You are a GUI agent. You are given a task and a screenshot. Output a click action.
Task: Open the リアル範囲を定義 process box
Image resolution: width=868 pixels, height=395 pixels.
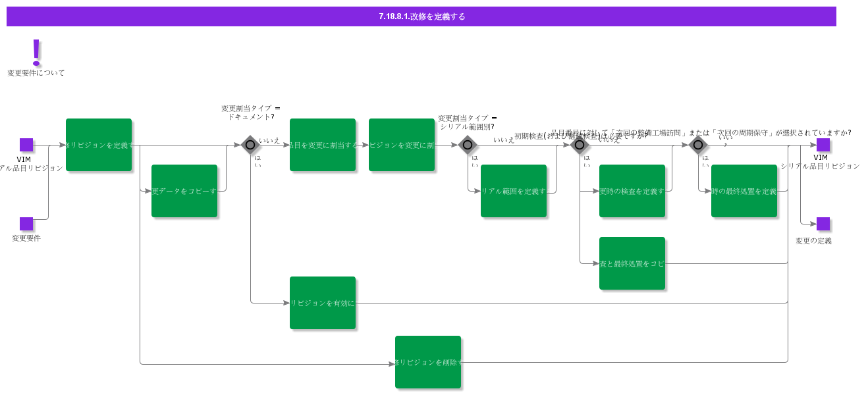click(514, 191)
